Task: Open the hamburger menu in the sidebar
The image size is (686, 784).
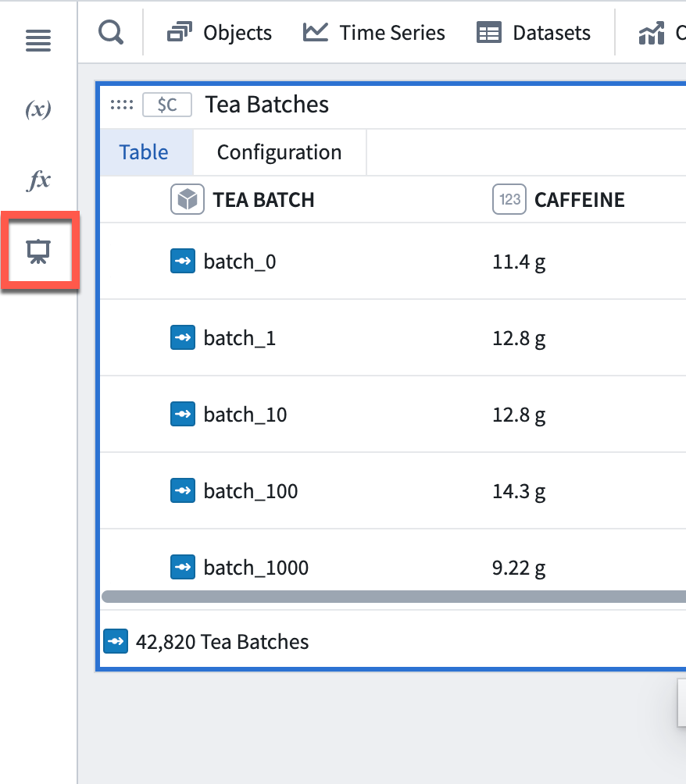Action: [x=38, y=41]
